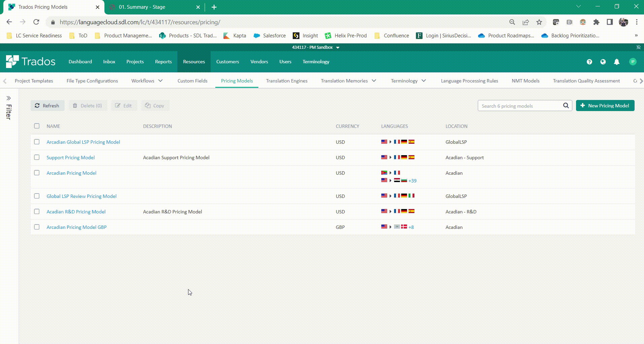Switch to the Translation Engines tab
644x344 pixels.
pos(287,81)
